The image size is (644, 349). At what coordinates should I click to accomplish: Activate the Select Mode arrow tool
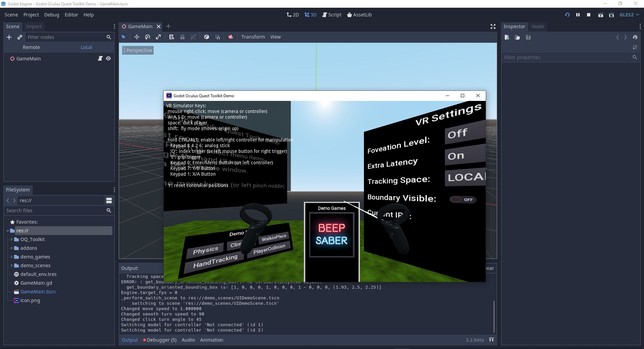click(123, 37)
